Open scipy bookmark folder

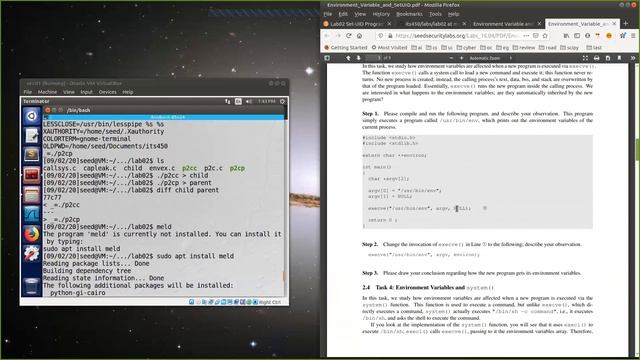coord(569,47)
